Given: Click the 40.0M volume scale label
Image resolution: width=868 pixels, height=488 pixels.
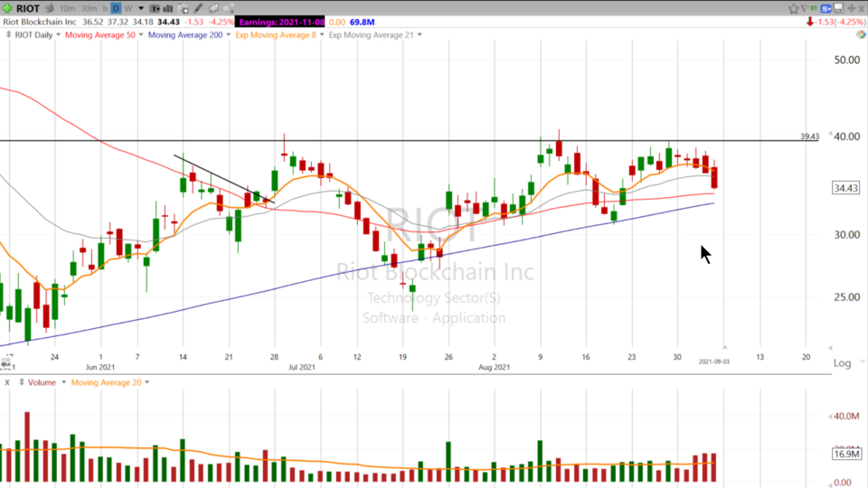Looking at the screenshot, I should pyautogui.click(x=846, y=416).
